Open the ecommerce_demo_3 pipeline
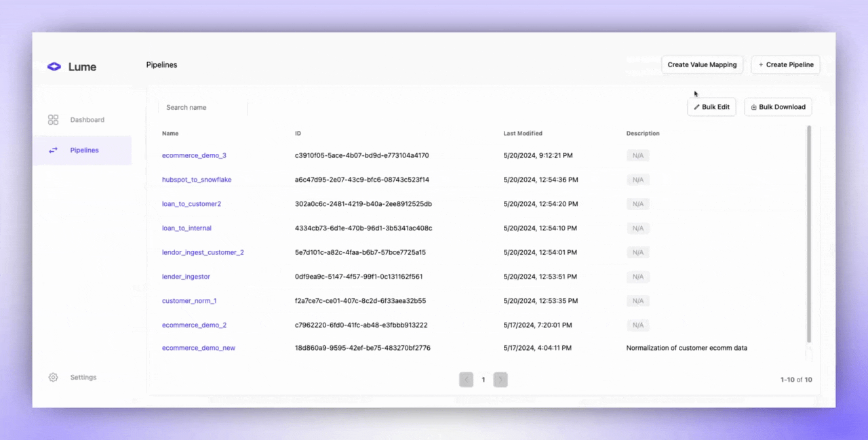The image size is (868, 440). (194, 155)
